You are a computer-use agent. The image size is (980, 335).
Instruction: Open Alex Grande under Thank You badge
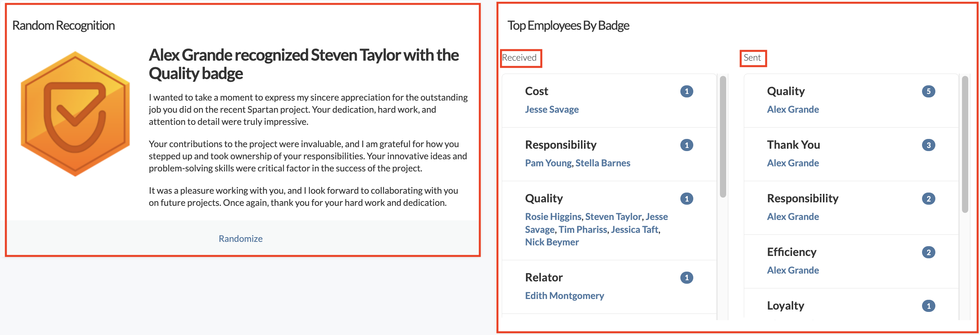pos(793,163)
